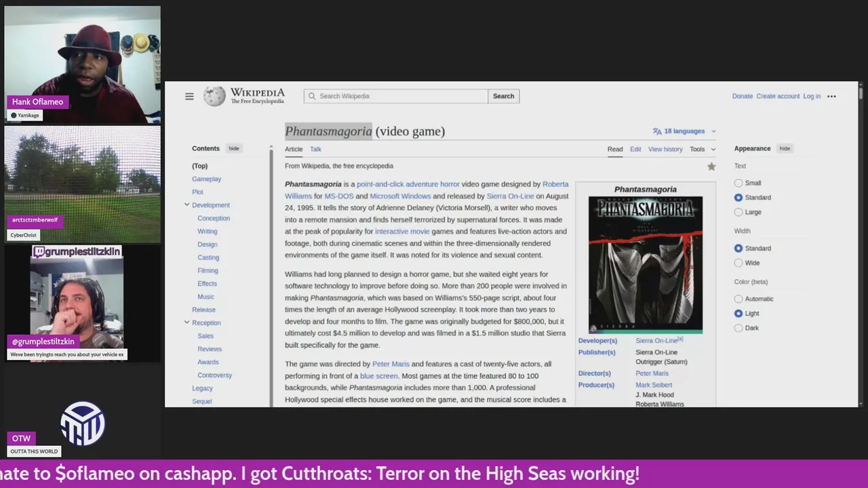Open the interactive movie link
Screen dimensions: 868x488
pyautogui.click(x=402, y=231)
